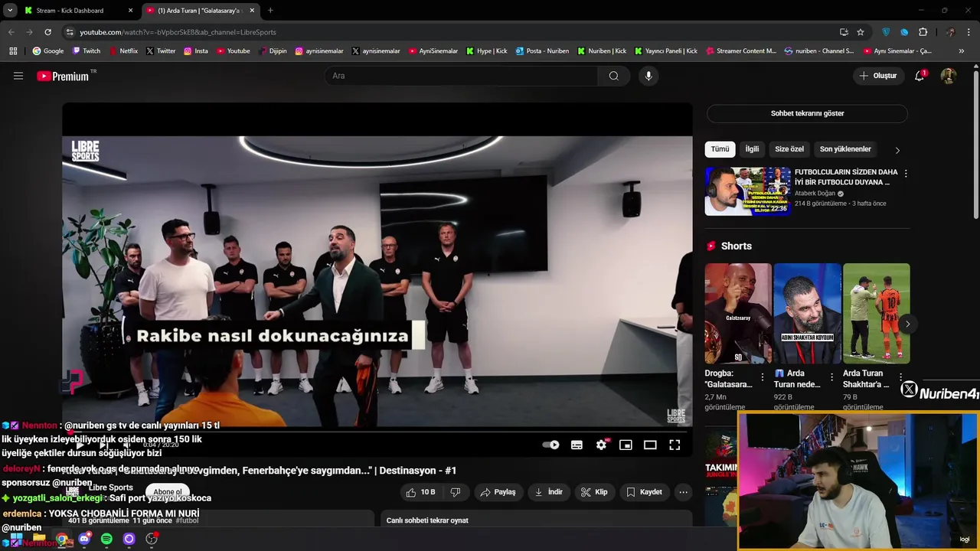Screen dimensions: 980x551
Task: Toggle theater mode in the player
Action: click(650, 445)
